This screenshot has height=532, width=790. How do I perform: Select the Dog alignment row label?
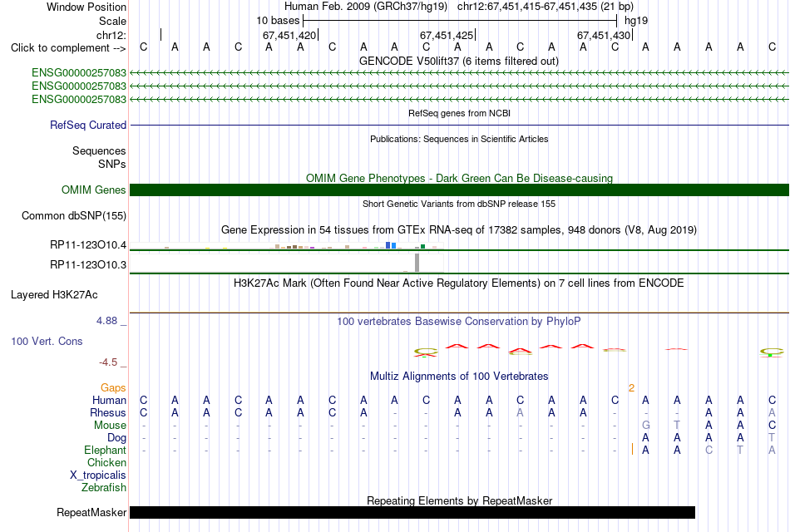[116, 438]
